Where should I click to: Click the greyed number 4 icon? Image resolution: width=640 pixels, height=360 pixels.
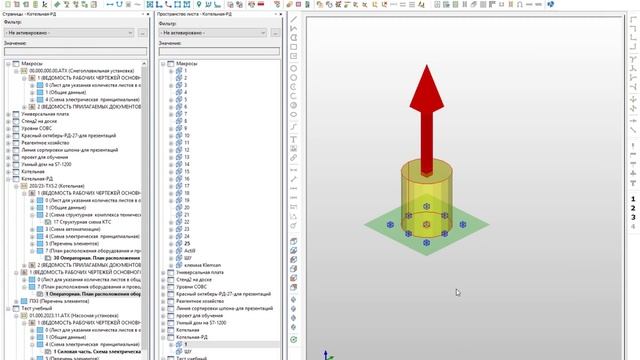633,226
